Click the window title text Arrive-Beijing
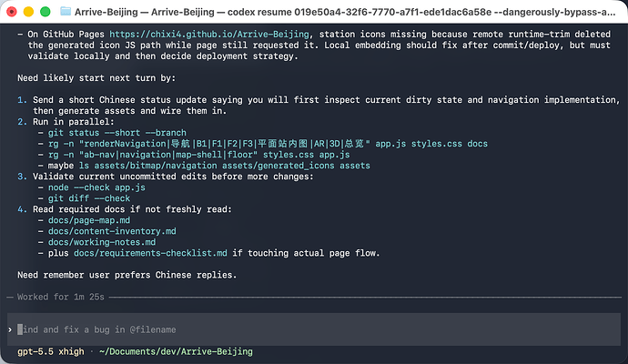Image resolution: width=628 pixels, height=364 pixels. pyautogui.click(x=106, y=12)
